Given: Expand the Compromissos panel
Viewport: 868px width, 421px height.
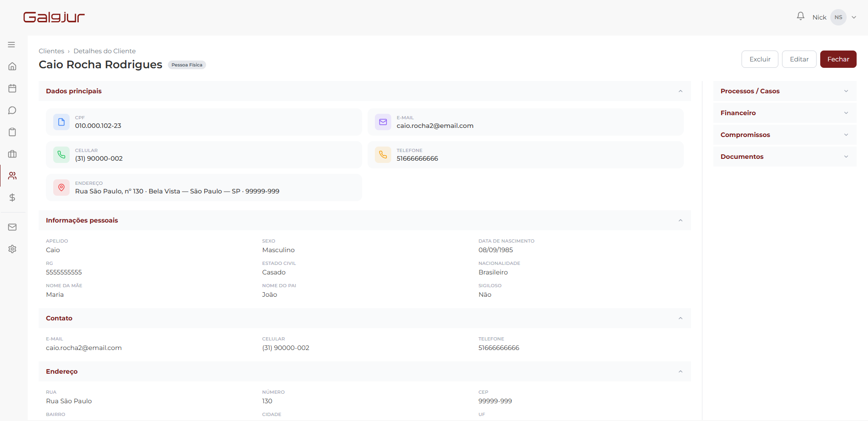Looking at the screenshot, I should 785,135.
